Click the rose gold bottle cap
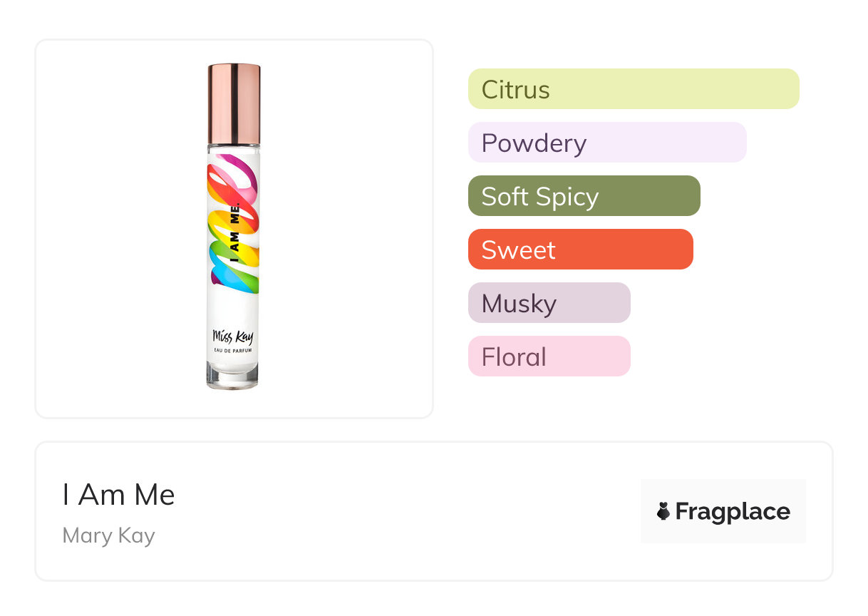The height and width of the screenshot is (616, 868). click(x=234, y=104)
